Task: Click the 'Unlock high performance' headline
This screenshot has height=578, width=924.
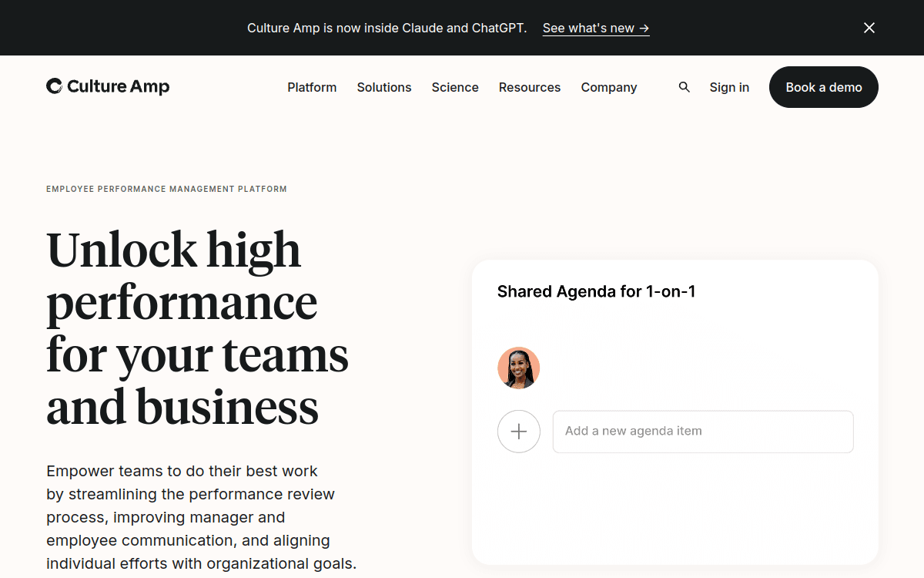Action: tap(197, 328)
